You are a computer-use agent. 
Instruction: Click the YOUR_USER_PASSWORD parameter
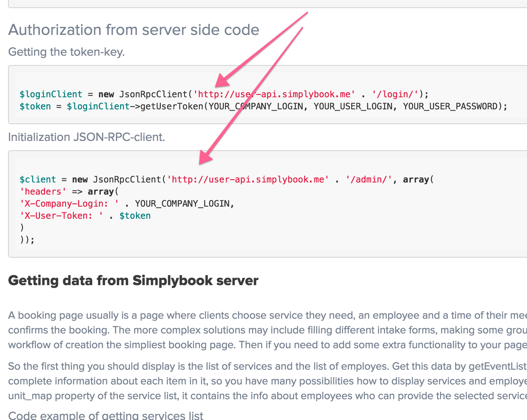tap(450, 106)
